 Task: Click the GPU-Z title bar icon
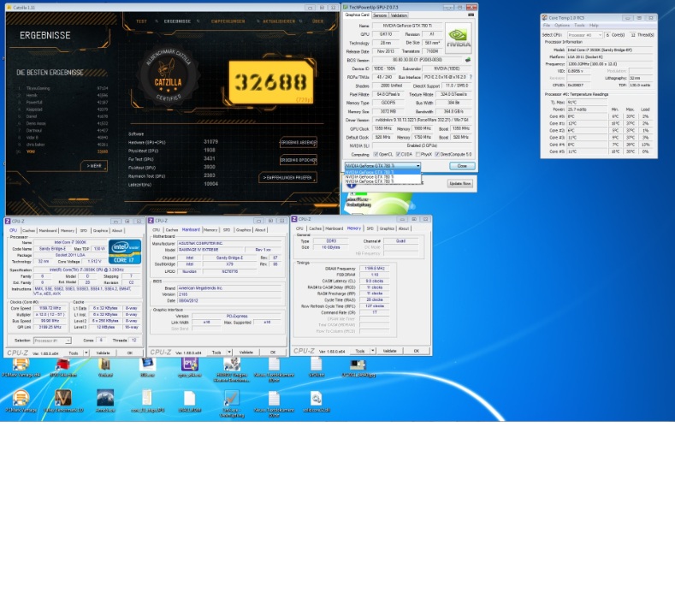346,8
